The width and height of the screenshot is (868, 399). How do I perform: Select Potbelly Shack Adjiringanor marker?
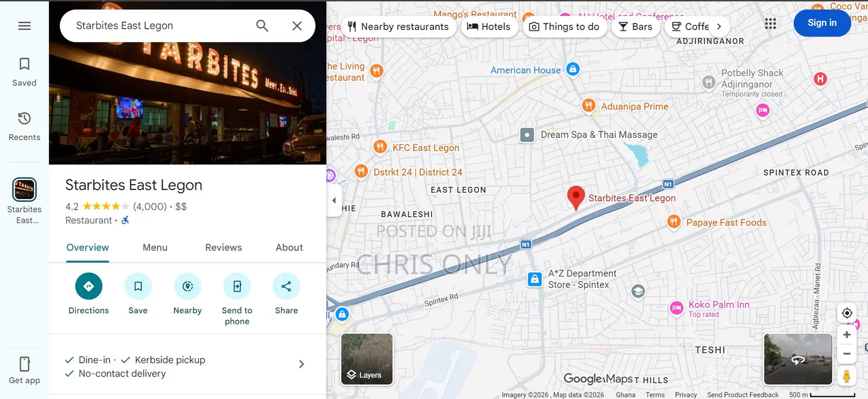tap(709, 83)
